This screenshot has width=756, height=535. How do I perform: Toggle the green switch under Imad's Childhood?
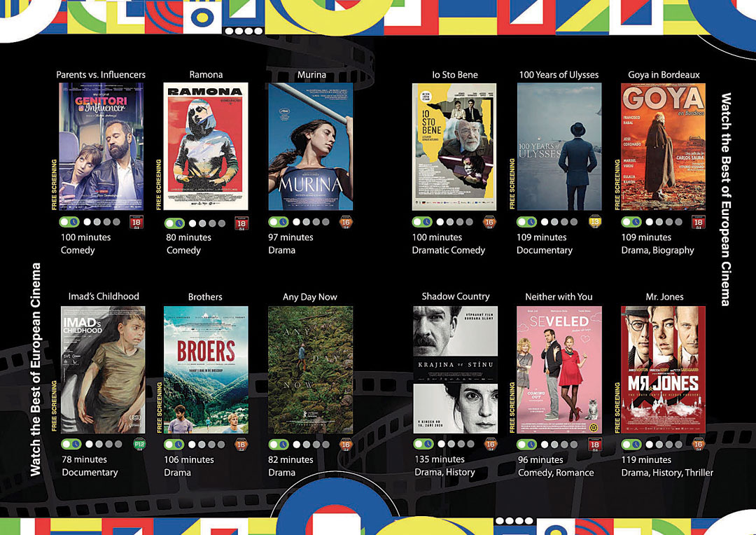[71, 444]
